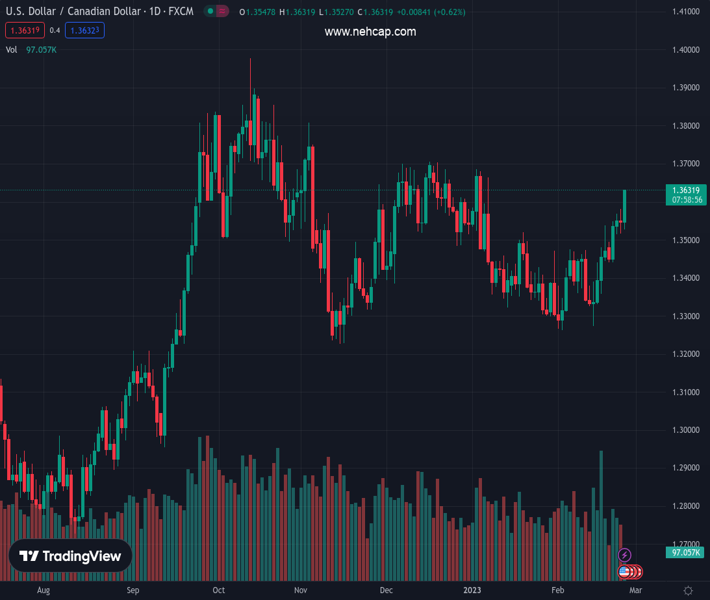Viewport: 710px width, 600px height.
Task: Click the 1.35000 price axis label
Action: click(x=686, y=240)
